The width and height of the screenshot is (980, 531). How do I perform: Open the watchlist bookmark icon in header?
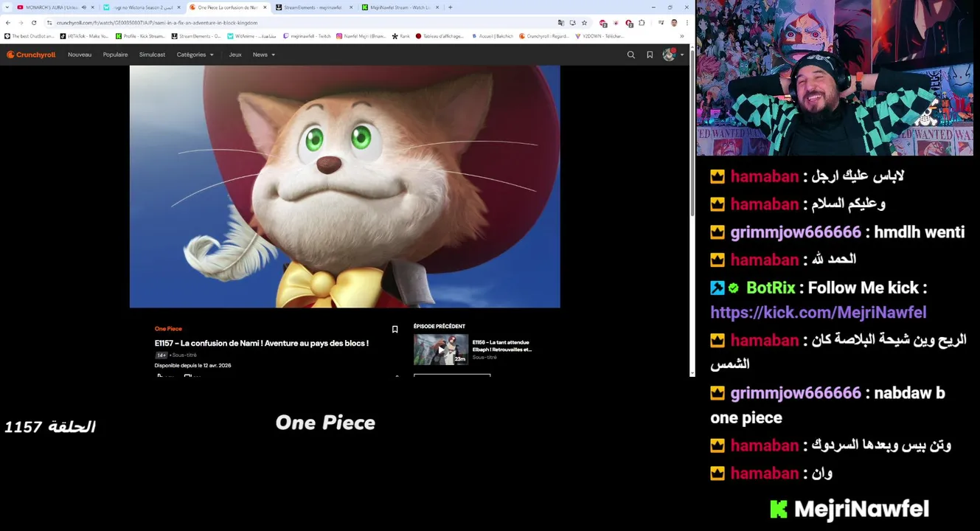[650, 55]
